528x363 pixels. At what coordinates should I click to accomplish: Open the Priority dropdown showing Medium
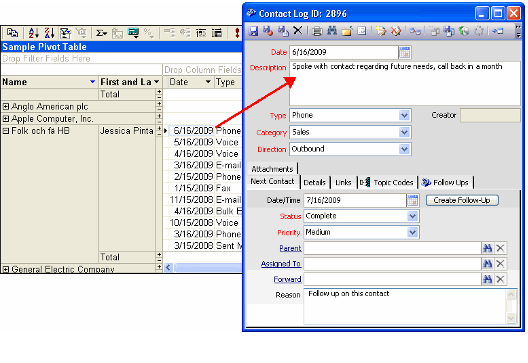412,232
